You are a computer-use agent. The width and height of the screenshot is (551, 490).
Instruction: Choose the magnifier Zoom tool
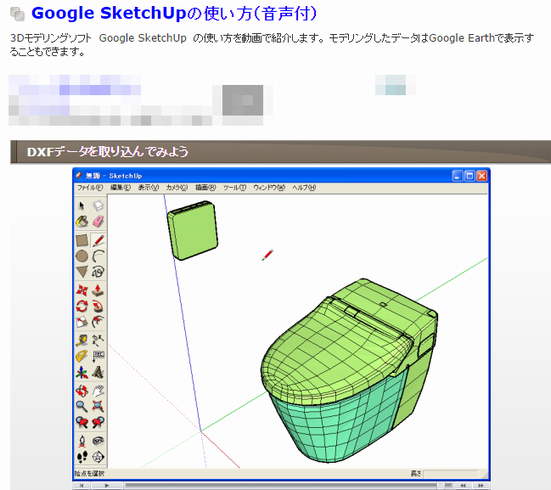(x=82, y=406)
